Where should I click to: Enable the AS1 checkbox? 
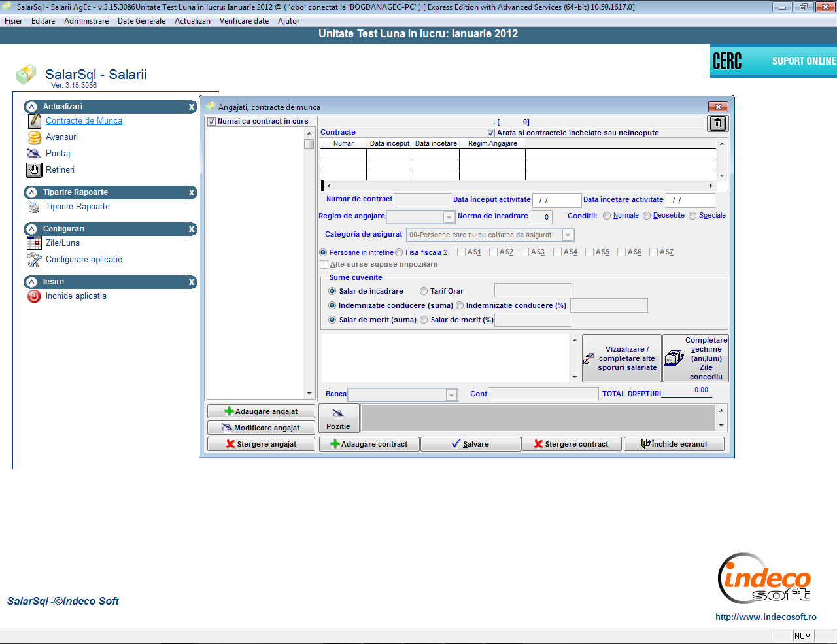(462, 252)
